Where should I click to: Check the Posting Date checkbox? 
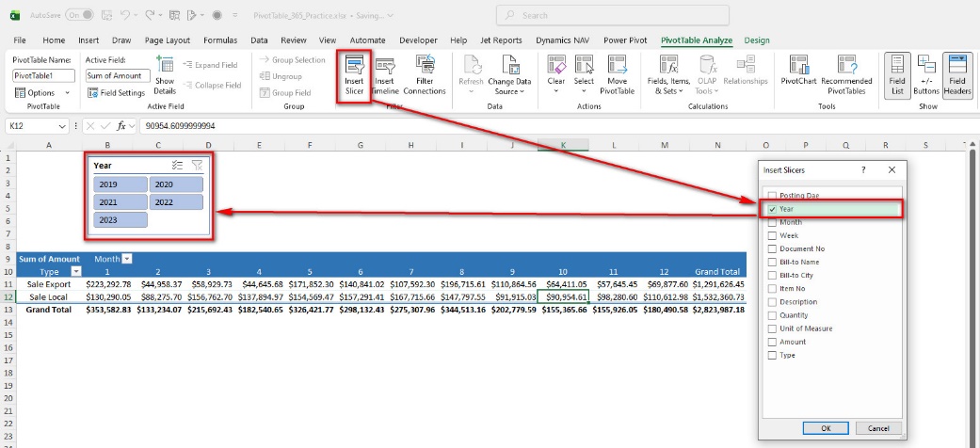(x=773, y=196)
